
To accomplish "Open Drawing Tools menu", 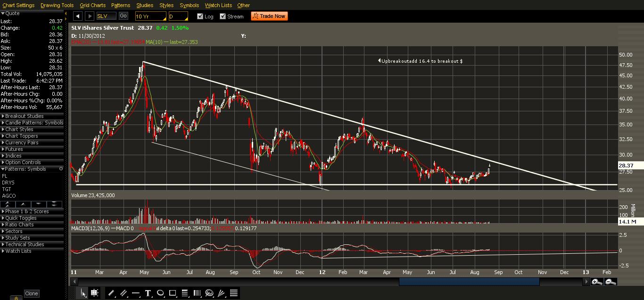I will tap(57, 5).
